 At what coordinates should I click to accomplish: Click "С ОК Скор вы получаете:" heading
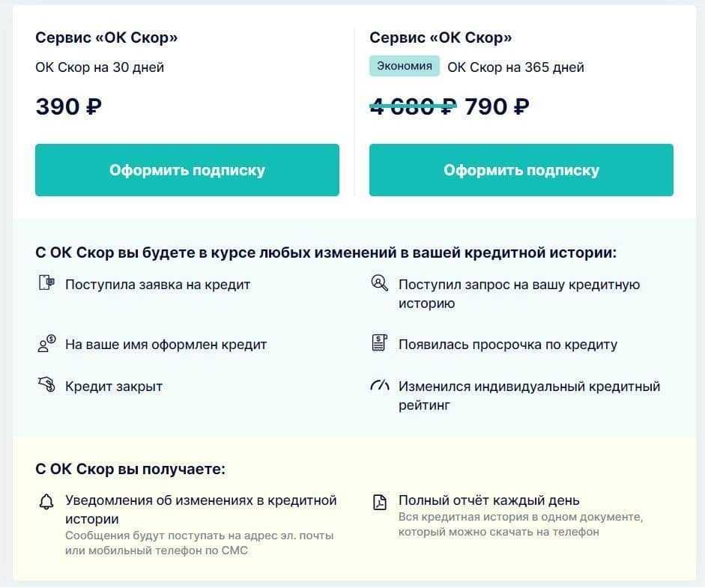tap(130, 469)
